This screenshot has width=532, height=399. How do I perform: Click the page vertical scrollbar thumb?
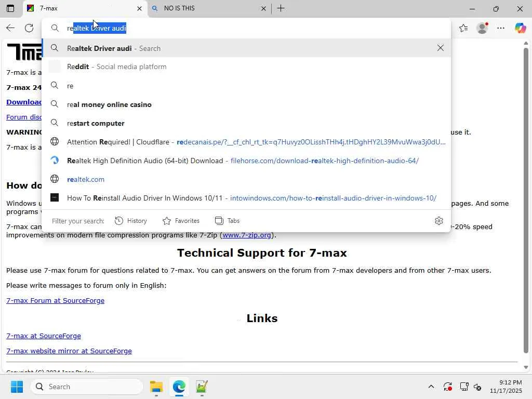coord(526,200)
